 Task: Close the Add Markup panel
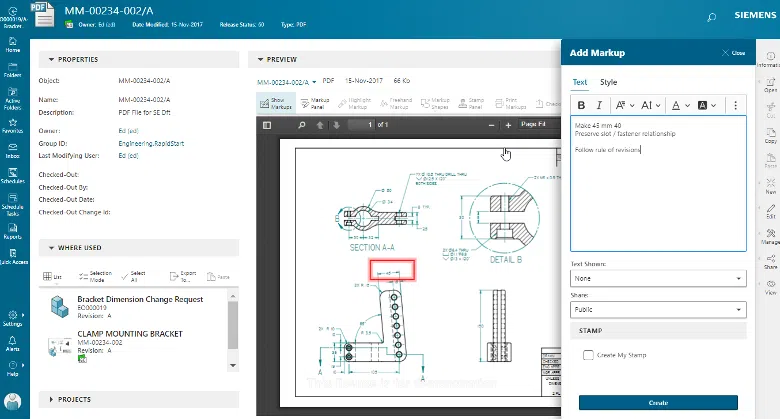tap(733, 53)
